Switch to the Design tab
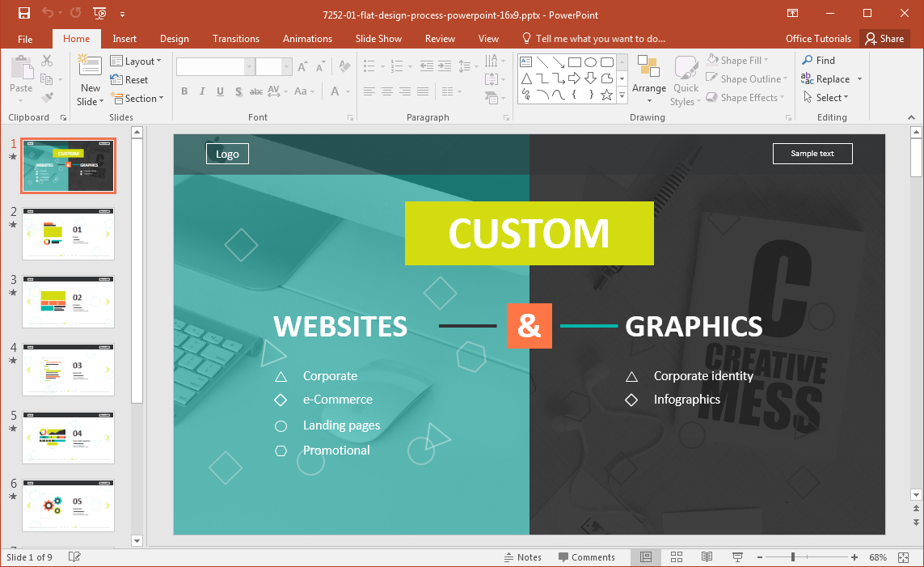The image size is (924, 567). (175, 39)
